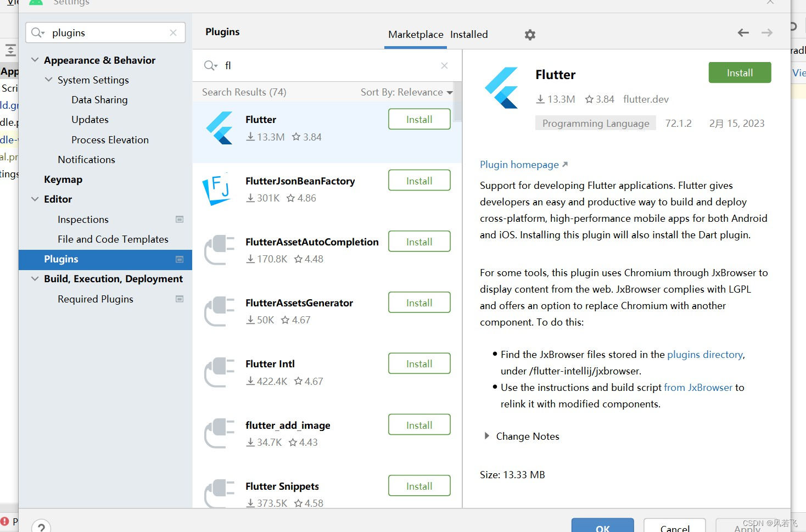The width and height of the screenshot is (806, 532).
Task: Select the FlutterAssetsGenerator plug icon
Action: click(219, 311)
